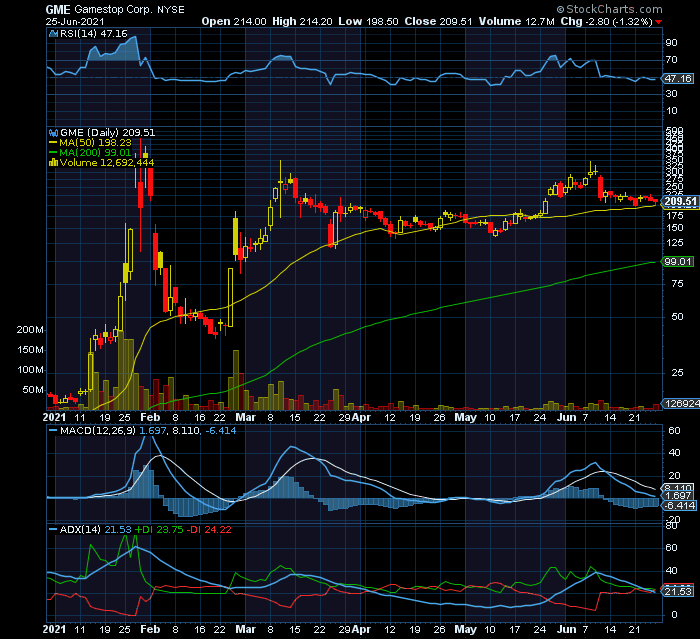Viewport: 700px width, 639px height.
Task: Click the Volume 12,692,444 legend label
Action: tap(107, 163)
